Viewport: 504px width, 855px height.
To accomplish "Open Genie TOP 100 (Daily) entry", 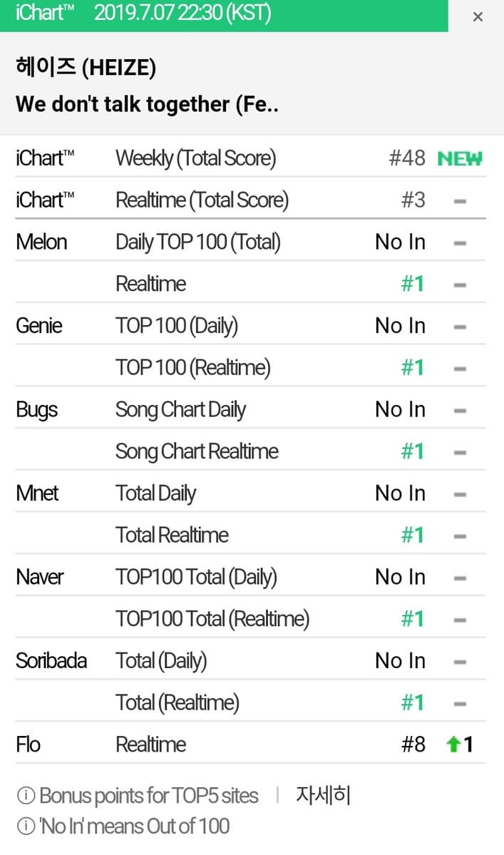I will [x=176, y=326].
